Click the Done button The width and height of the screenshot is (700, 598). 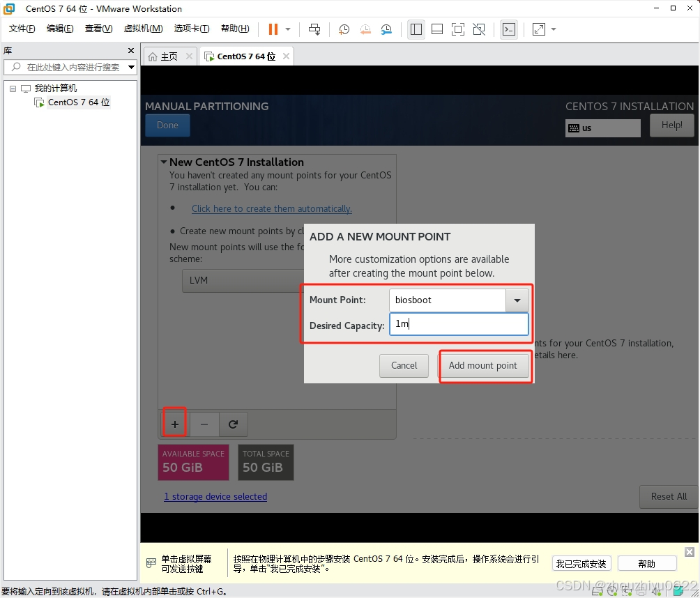click(x=167, y=125)
